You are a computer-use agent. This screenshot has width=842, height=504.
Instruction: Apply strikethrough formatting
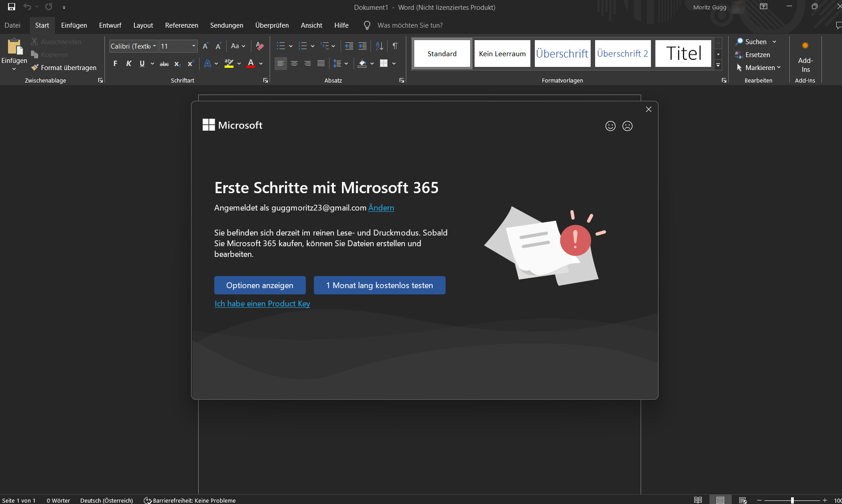(164, 64)
